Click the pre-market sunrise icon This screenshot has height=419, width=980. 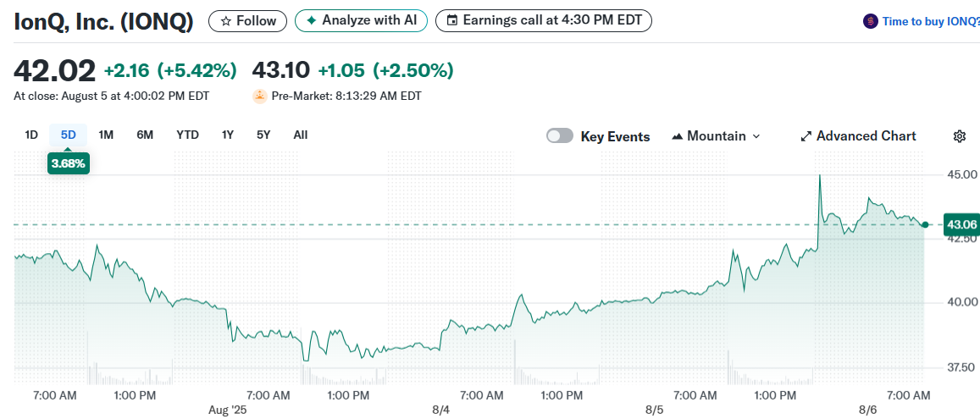coord(259,96)
